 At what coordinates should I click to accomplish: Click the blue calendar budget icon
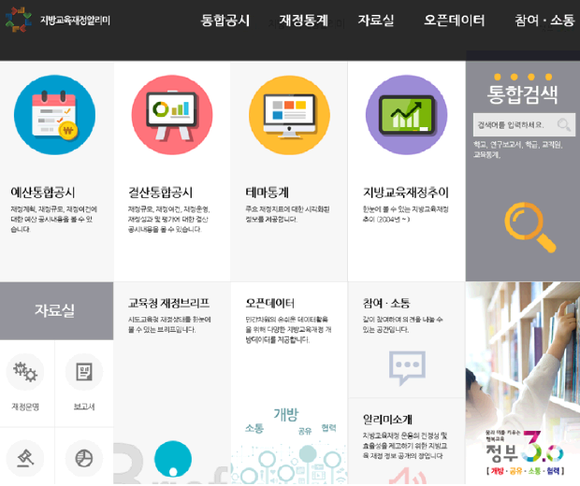55,115
